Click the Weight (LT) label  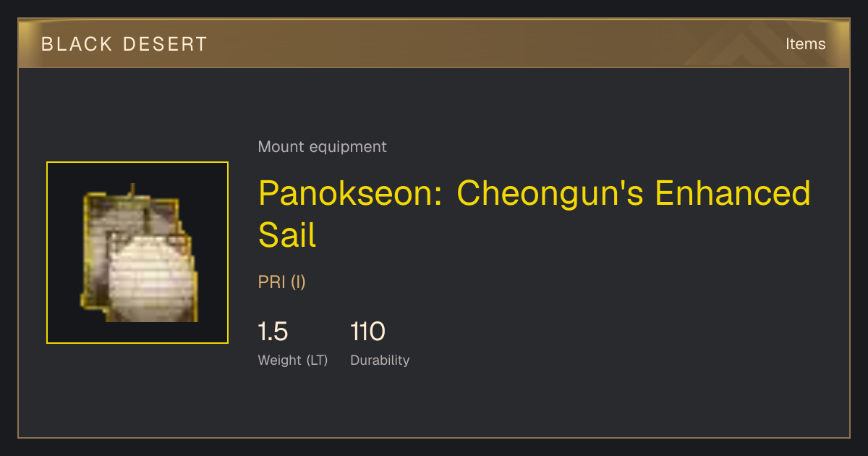293,360
